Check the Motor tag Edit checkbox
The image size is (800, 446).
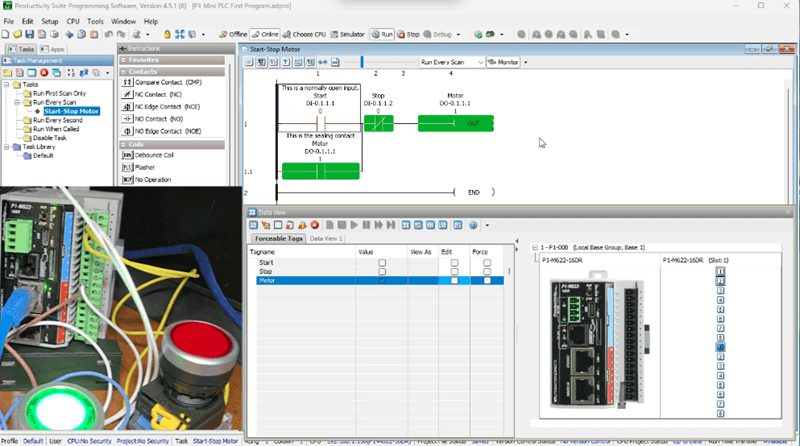click(454, 281)
